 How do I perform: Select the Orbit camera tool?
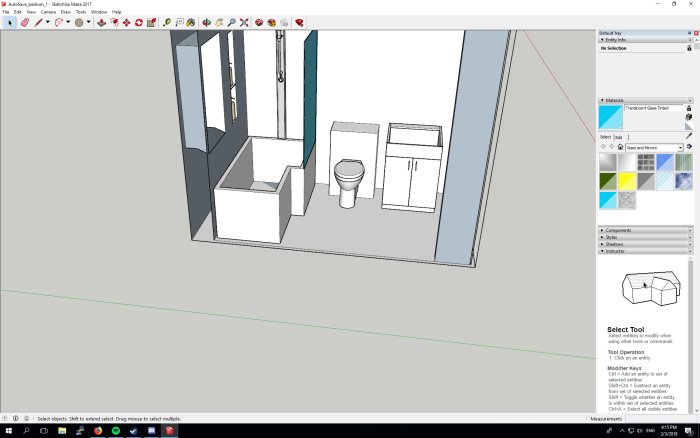pos(206,22)
